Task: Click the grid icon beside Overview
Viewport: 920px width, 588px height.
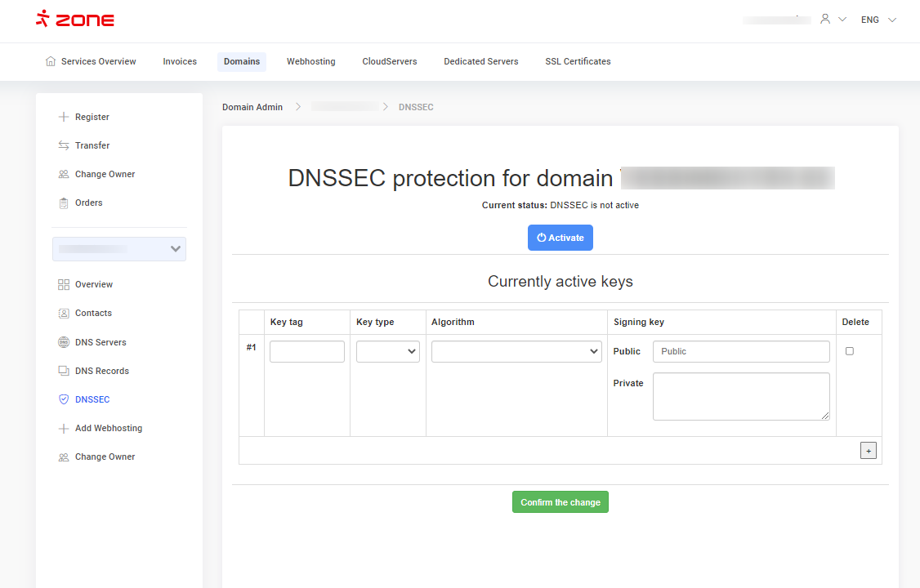Action: tap(64, 284)
